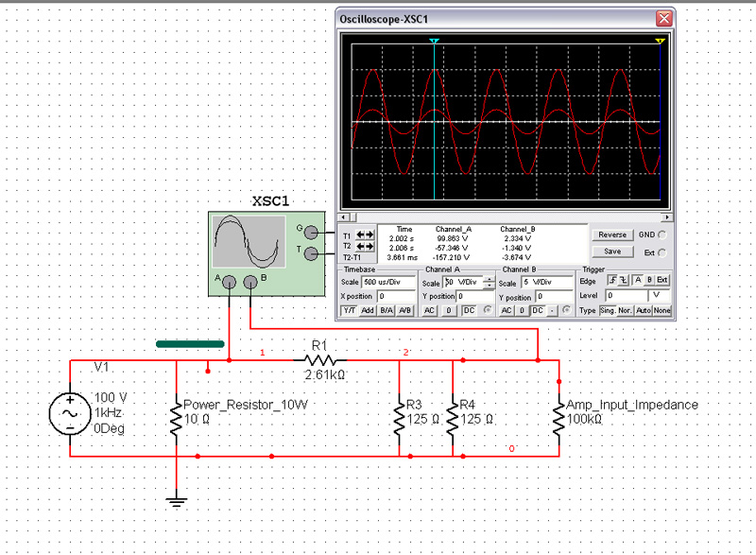Select trigger source B
This screenshot has height=555, width=756.
tap(649, 280)
